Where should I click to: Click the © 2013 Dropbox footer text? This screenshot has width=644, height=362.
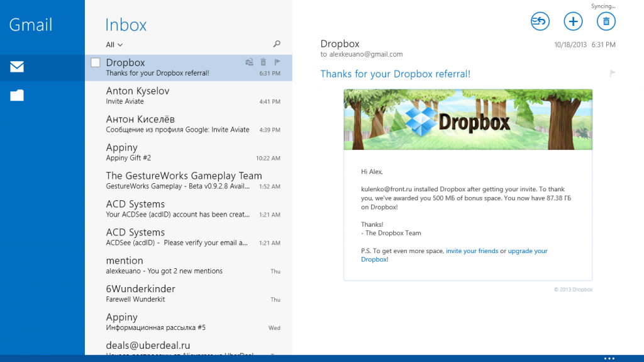pyautogui.click(x=573, y=290)
